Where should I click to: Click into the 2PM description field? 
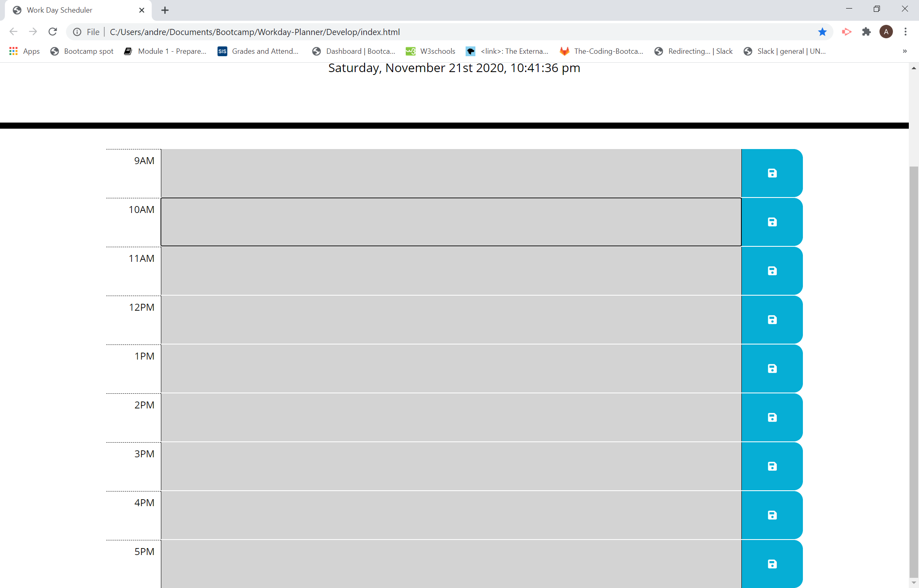click(451, 417)
